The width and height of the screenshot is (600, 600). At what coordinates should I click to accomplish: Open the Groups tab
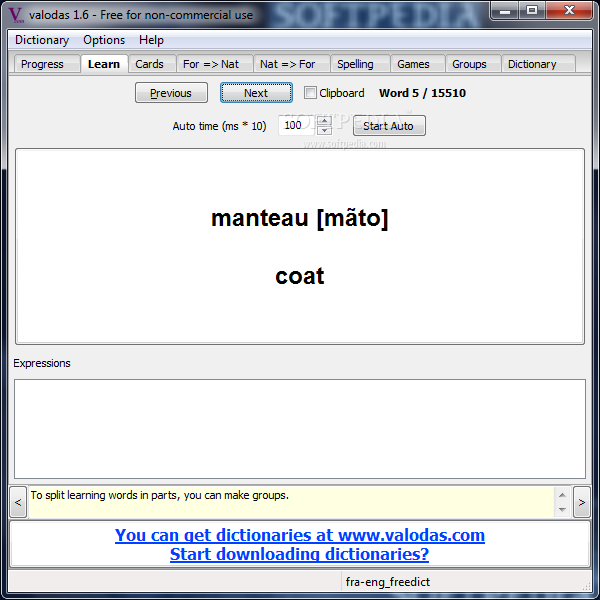pos(473,64)
